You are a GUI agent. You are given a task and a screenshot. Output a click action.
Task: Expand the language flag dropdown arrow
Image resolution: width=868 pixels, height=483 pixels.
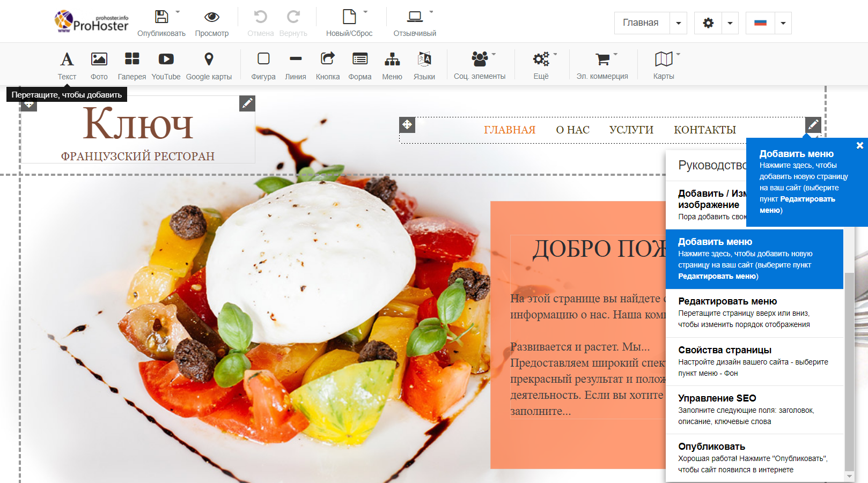tap(783, 23)
